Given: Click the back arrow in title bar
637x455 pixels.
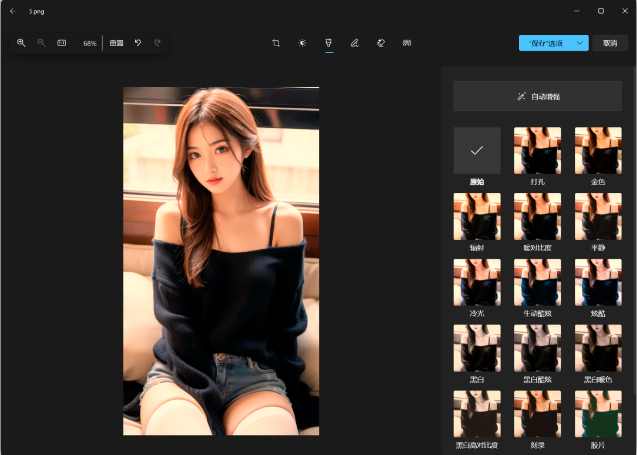Looking at the screenshot, I should coord(12,11).
